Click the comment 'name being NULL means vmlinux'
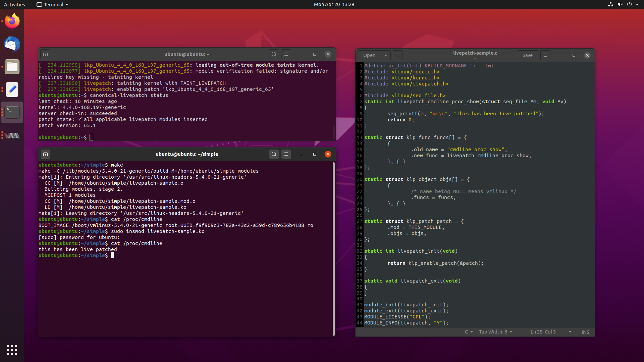Viewport: 644px width, 362px height. point(464,191)
